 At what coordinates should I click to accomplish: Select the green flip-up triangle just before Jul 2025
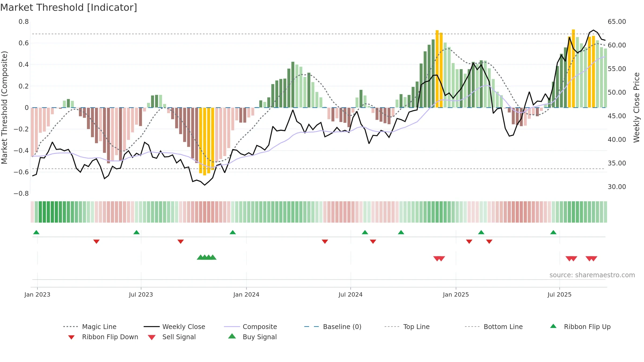tap(553, 232)
